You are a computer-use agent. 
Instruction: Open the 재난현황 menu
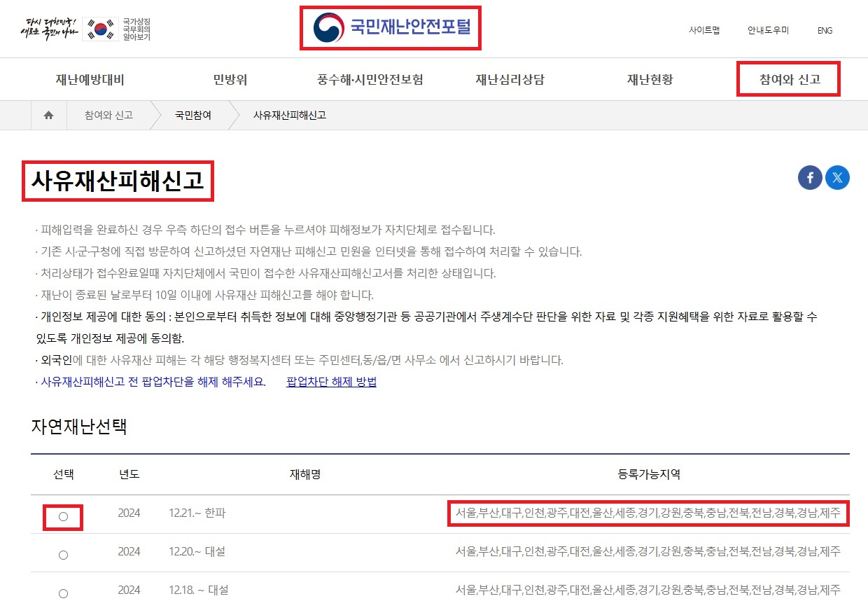click(x=647, y=79)
